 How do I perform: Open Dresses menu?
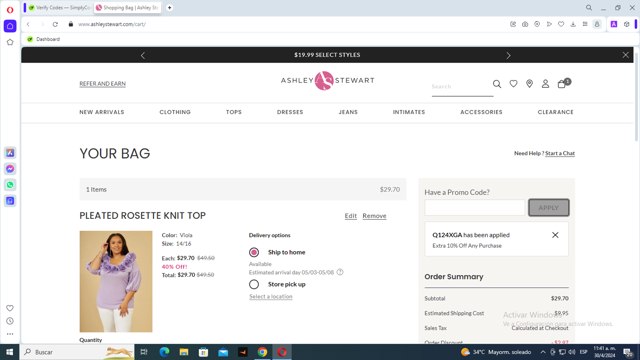(290, 112)
